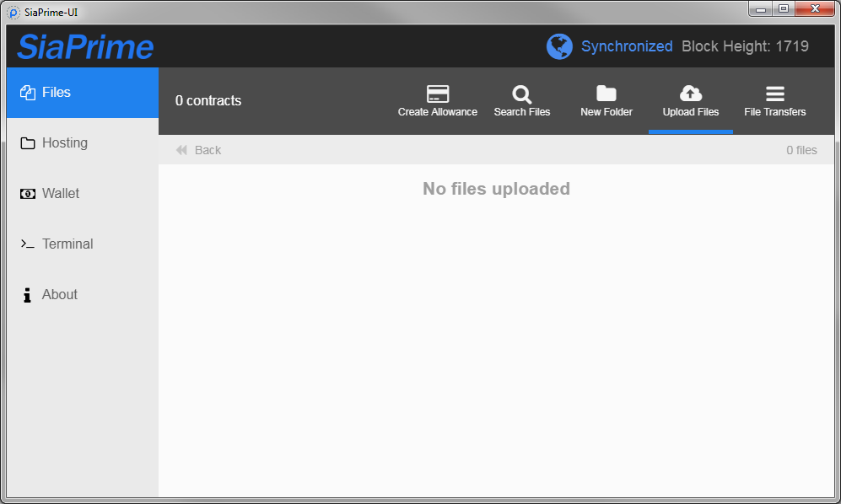The width and height of the screenshot is (841, 504).
Task: Click the Hosting folder icon in sidebar
Action: [28, 143]
